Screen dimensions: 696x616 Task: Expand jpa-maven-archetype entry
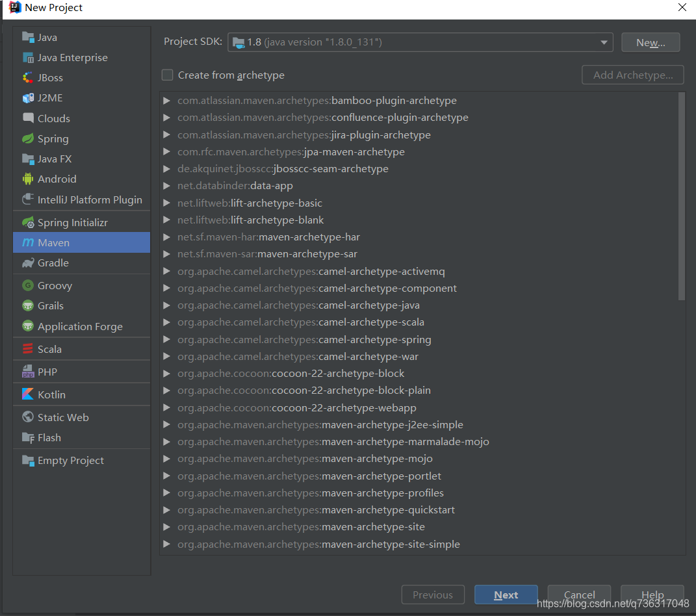166,151
